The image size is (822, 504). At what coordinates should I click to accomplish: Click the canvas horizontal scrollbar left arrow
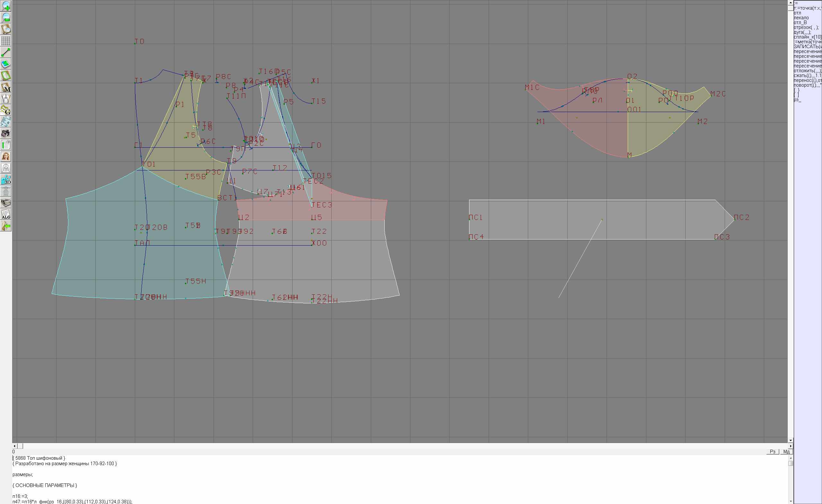[14, 446]
